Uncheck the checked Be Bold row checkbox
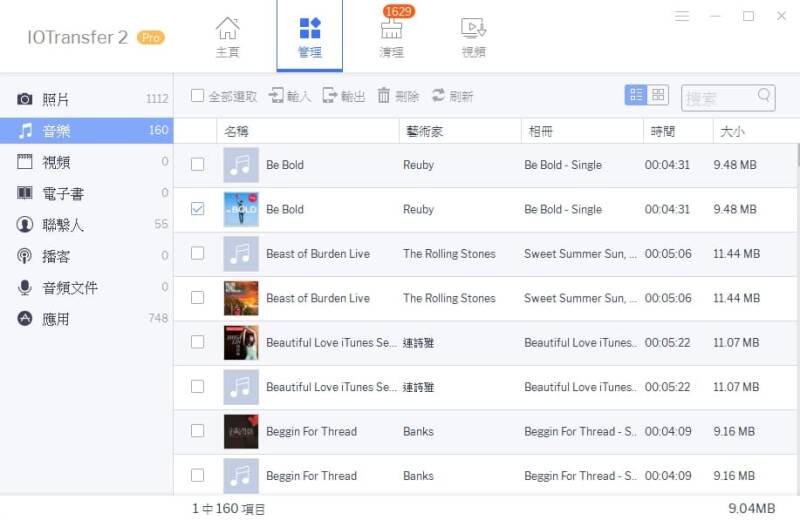This screenshot has width=800, height=520. (197, 209)
